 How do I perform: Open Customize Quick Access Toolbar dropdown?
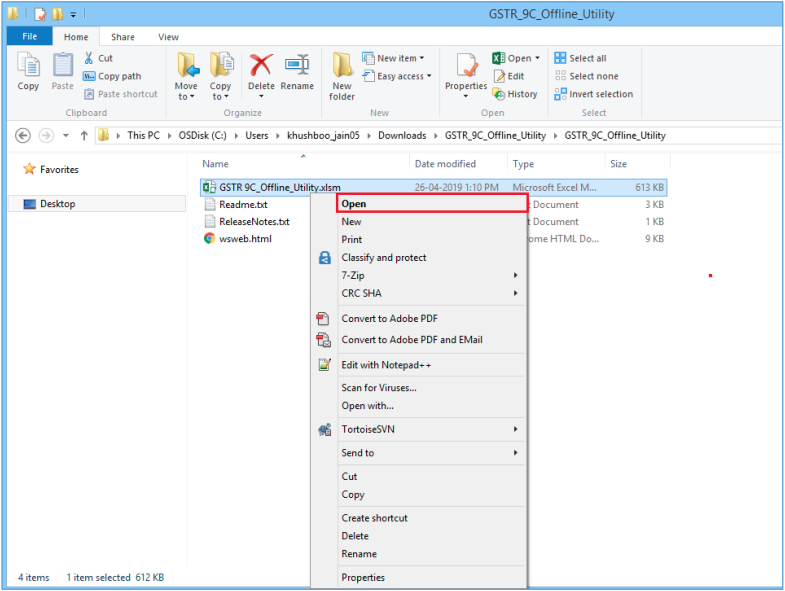pyautogui.click(x=73, y=15)
